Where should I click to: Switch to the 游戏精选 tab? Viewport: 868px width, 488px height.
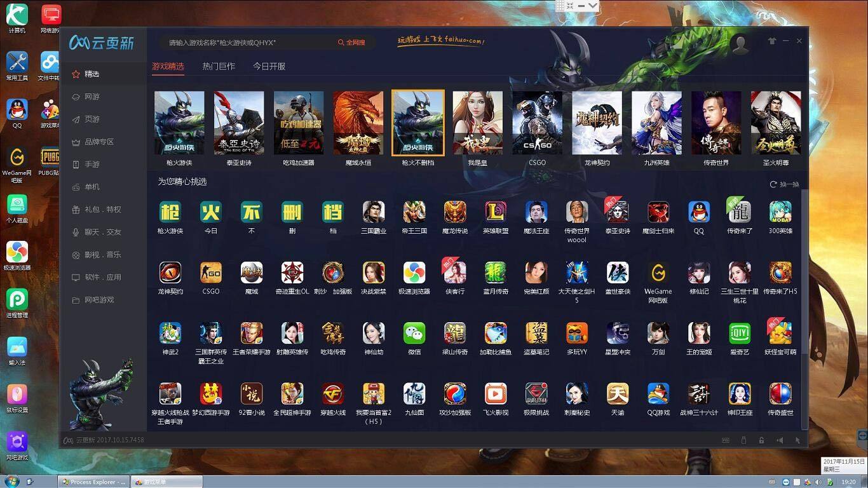click(x=168, y=66)
